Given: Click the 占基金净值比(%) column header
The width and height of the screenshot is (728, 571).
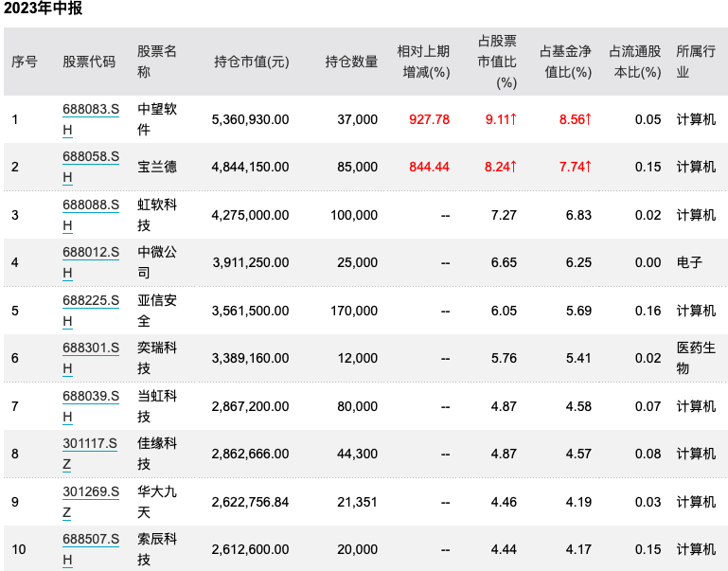Looking at the screenshot, I should (x=565, y=62).
